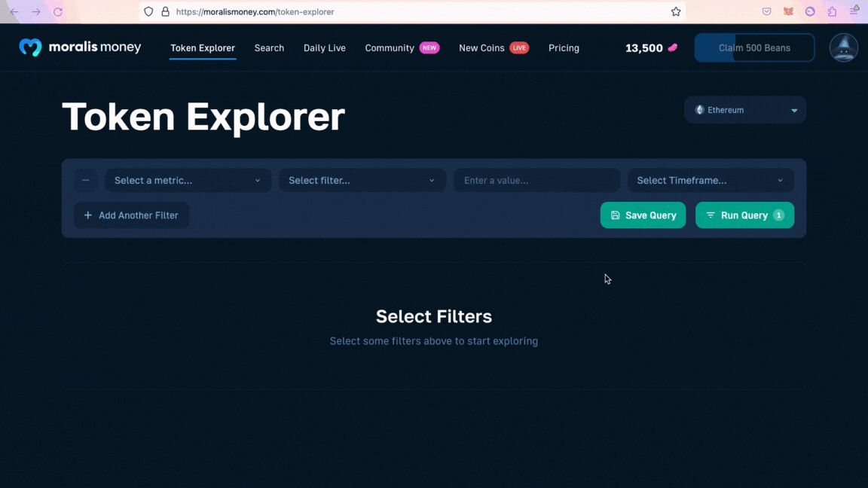Navigate to the Pricing page

[x=564, y=48]
